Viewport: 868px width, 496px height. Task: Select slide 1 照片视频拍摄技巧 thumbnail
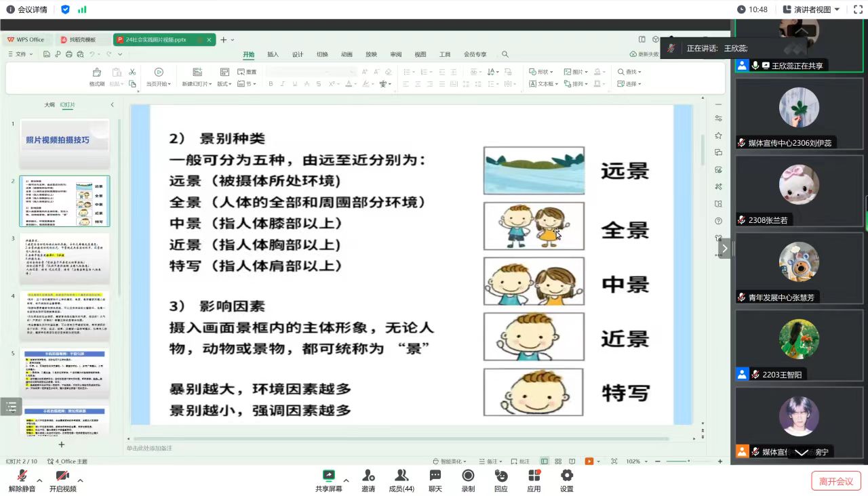pyautogui.click(x=64, y=144)
